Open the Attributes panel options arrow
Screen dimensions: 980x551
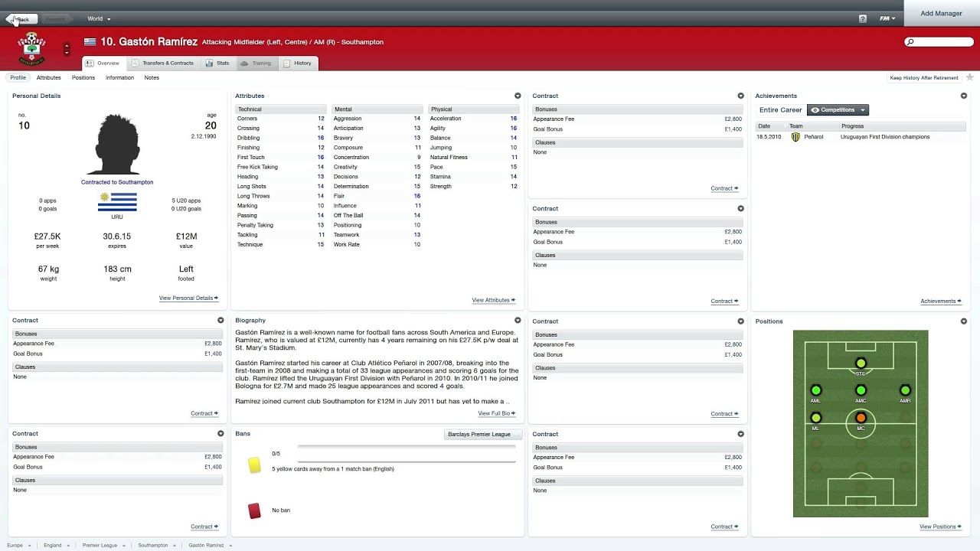(518, 96)
